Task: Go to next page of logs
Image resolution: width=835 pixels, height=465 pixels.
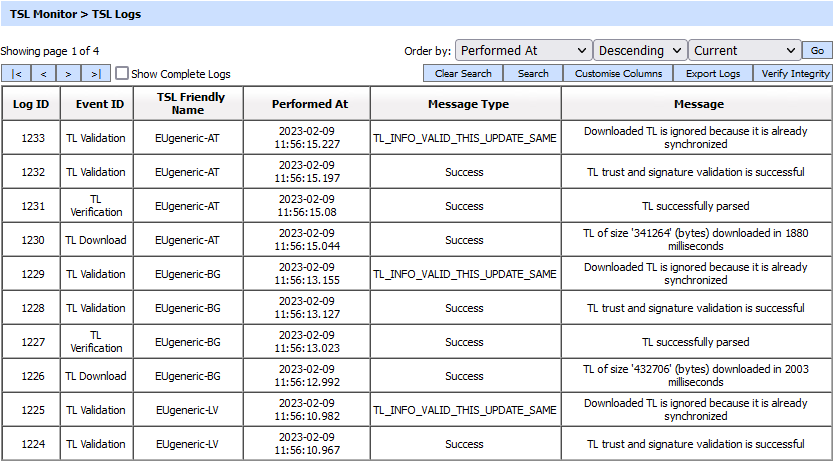Action: [70, 74]
